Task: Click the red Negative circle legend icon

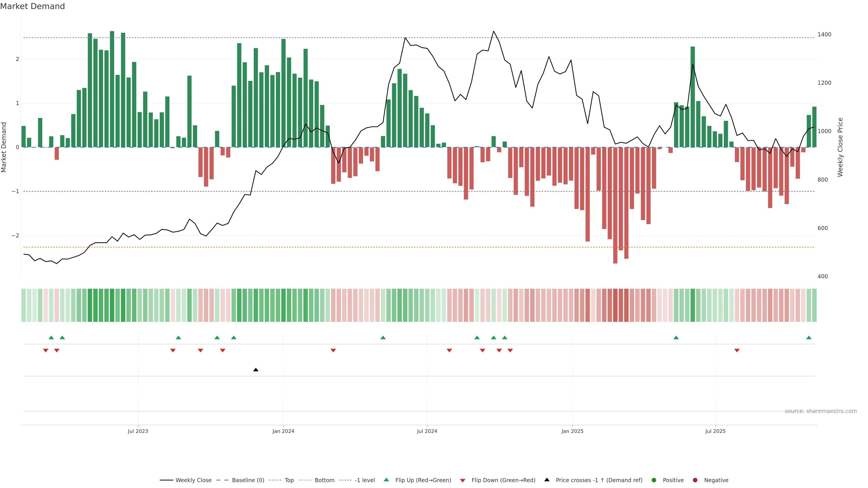Action: 695,480
